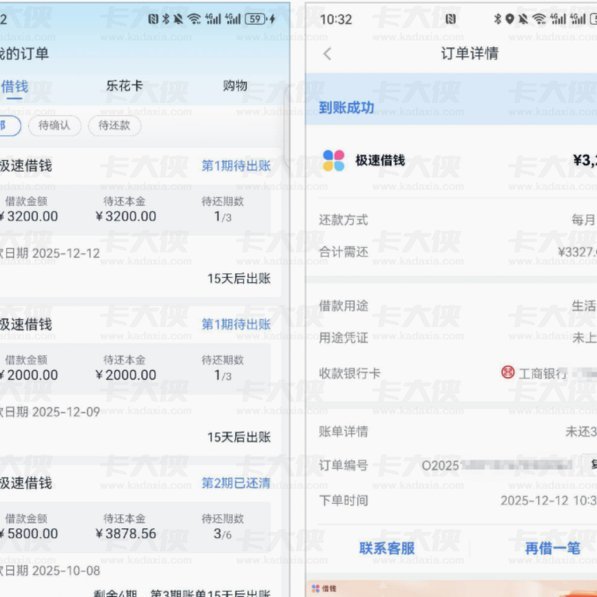This screenshot has height=597, width=597.
Task: Tap the 第1期待出账 status of 2000 order
Action: click(236, 324)
